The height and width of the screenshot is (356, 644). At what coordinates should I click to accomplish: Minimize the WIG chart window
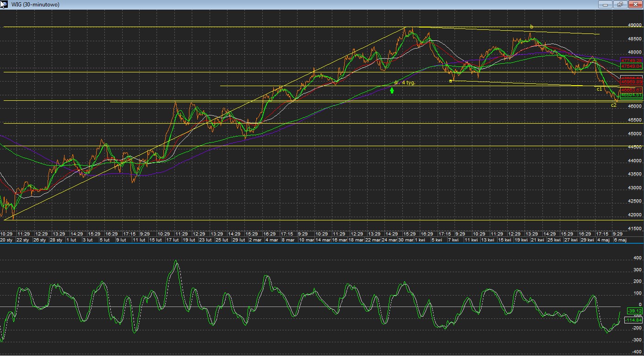pos(605,5)
